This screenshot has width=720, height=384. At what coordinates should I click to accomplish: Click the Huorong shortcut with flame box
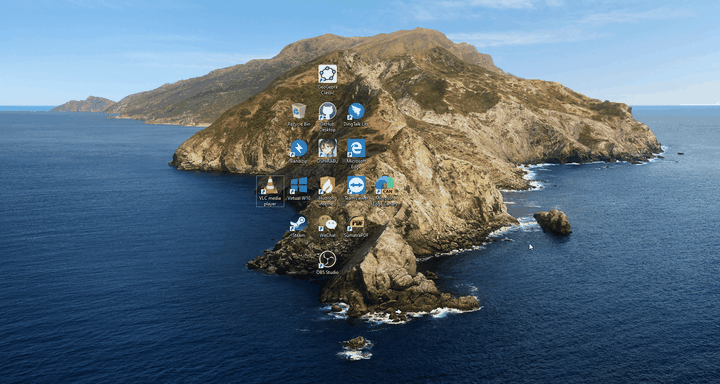pos(327,185)
